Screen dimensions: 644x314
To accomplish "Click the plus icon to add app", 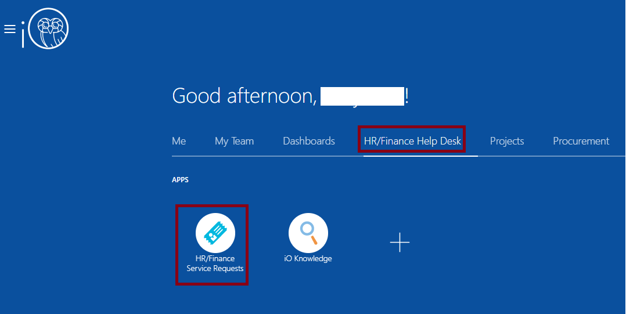I will coord(400,242).
